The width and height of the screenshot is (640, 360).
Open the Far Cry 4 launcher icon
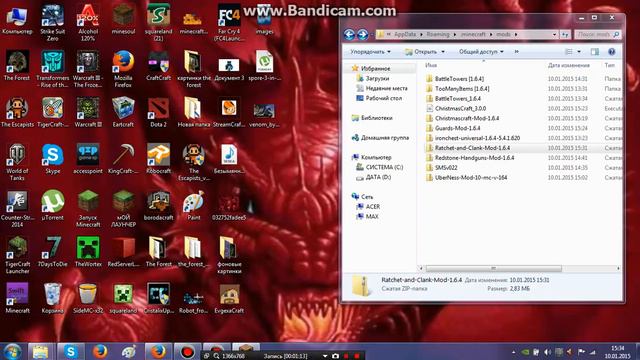(x=229, y=22)
